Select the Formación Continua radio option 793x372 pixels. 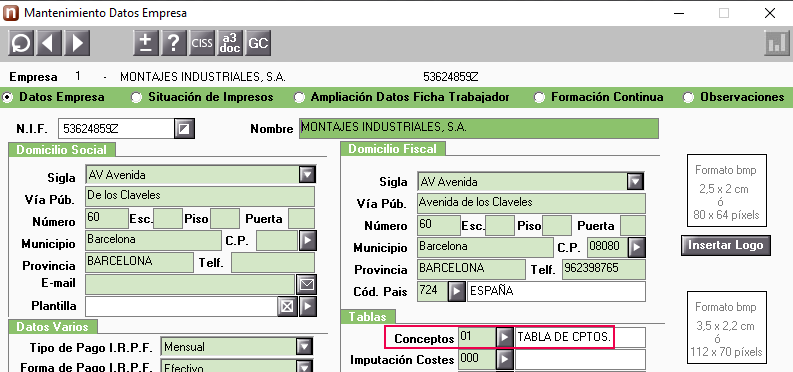point(540,98)
